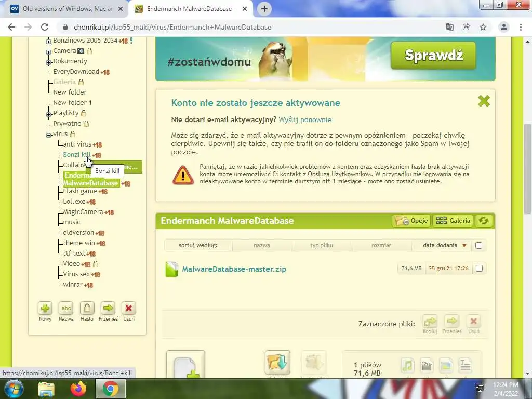
Task: Expand the Playlisty folder
Action: click(x=48, y=114)
